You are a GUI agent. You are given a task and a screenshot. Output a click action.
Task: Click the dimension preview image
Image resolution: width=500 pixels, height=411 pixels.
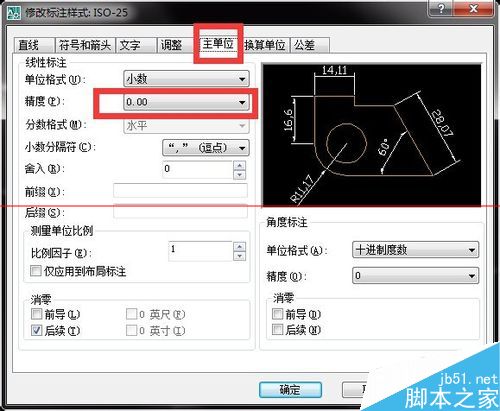point(372,135)
